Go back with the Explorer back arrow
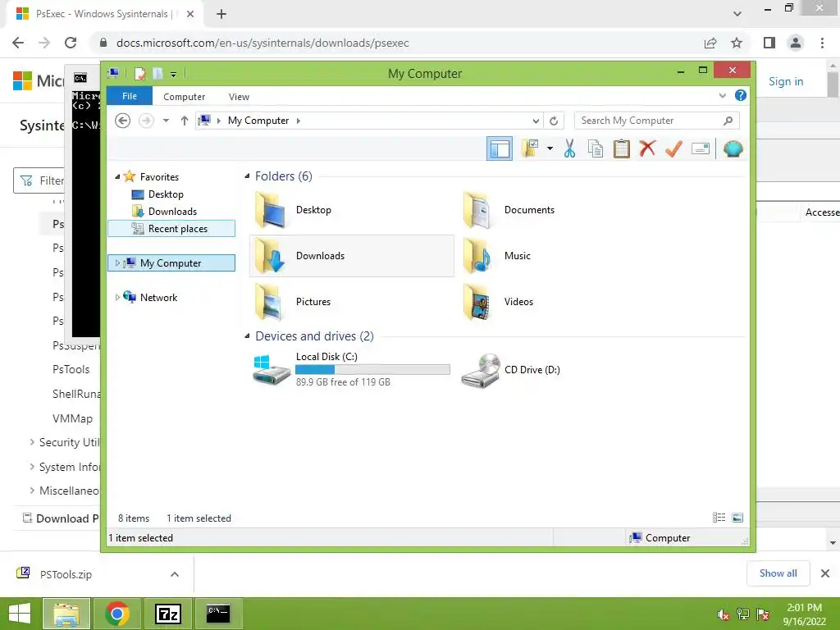 [123, 121]
